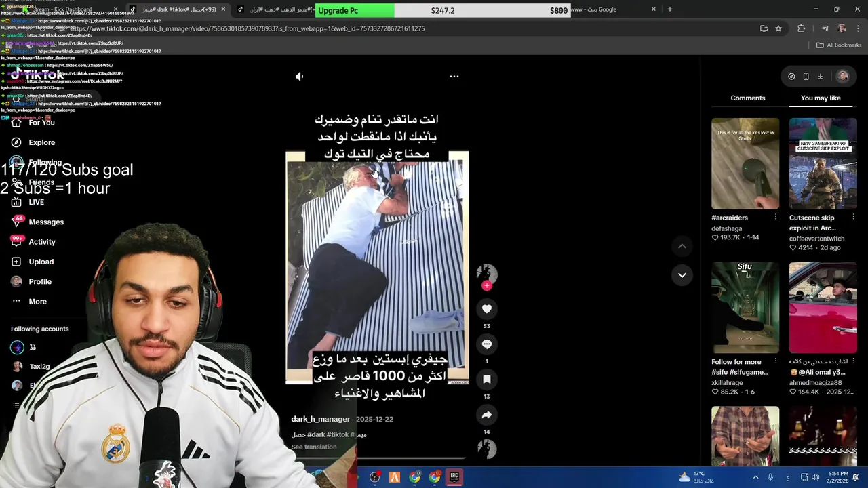Open the options dots for #arcraiders video
The width and height of the screenshot is (868, 488).
tap(776, 217)
